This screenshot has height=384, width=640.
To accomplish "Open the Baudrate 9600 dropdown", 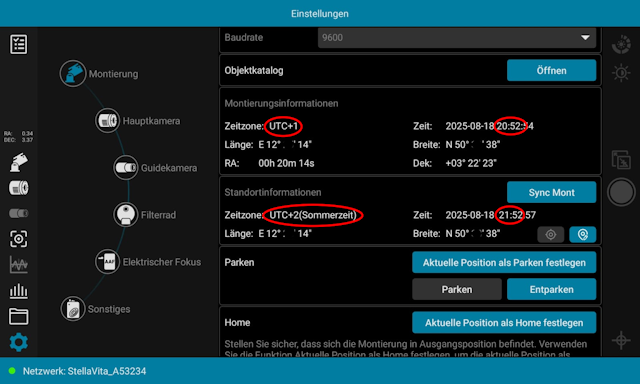I will tap(457, 38).
